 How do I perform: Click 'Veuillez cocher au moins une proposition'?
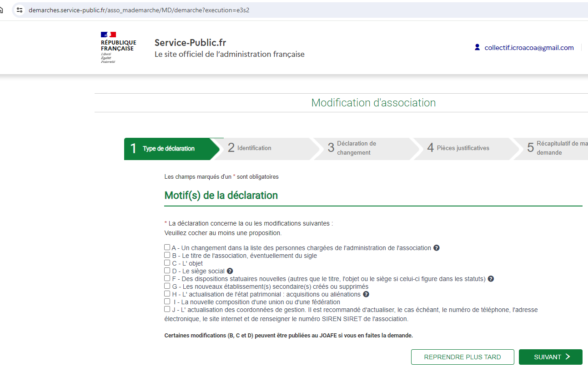(x=223, y=233)
